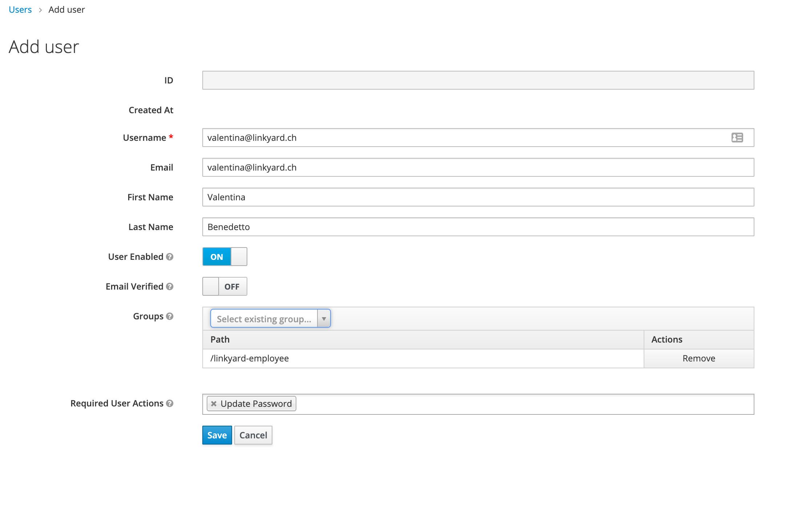Click the breadcrumb chevron separator
The width and height of the screenshot is (802, 532).
[x=40, y=10]
